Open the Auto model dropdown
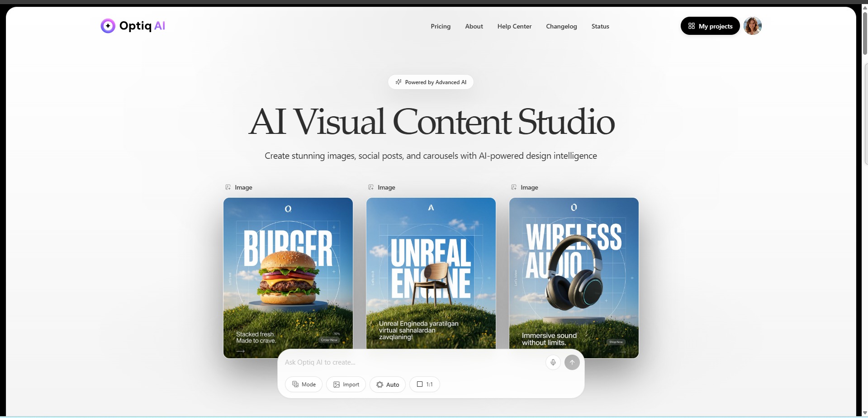This screenshot has height=418, width=868. [388, 385]
